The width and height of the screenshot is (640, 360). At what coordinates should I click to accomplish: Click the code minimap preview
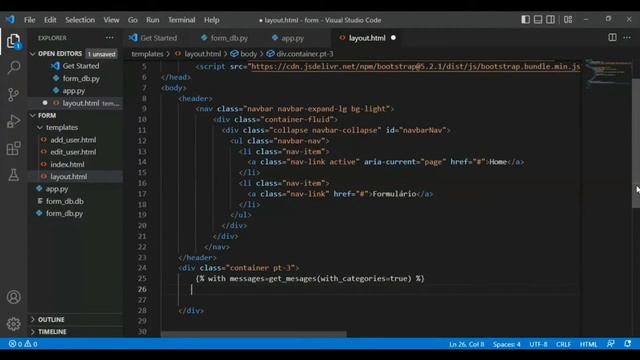click(608, 73)
